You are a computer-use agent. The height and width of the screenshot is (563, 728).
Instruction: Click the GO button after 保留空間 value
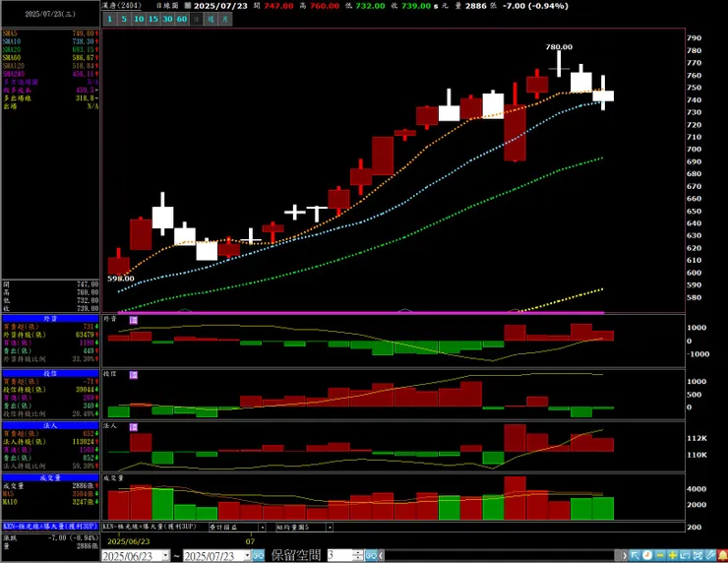pyautogui.click(x=371, y=555)
